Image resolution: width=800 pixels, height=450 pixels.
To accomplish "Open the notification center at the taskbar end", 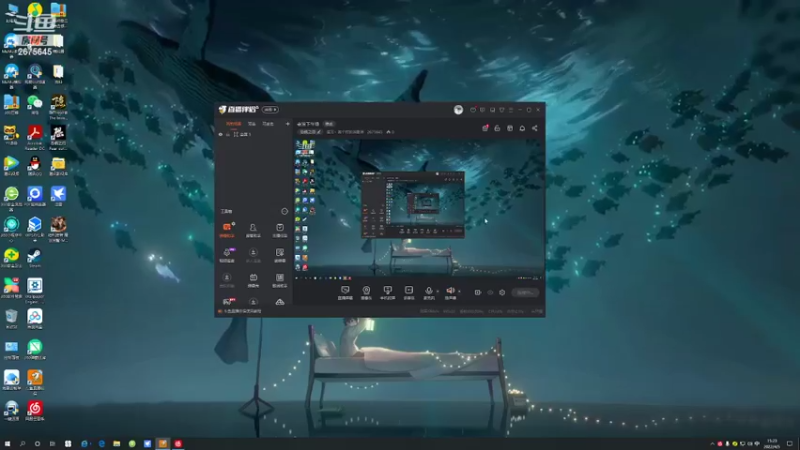I will point(790,443).
